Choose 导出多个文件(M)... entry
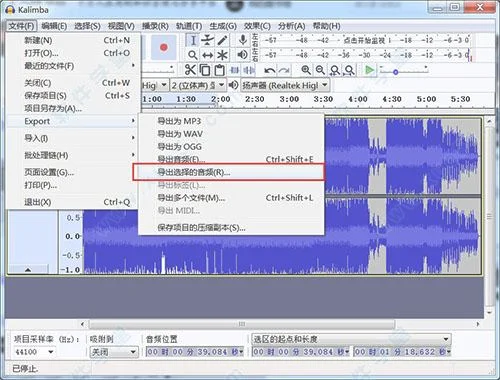This screenshot has height=380, width=500. click(x=231, y=198)
